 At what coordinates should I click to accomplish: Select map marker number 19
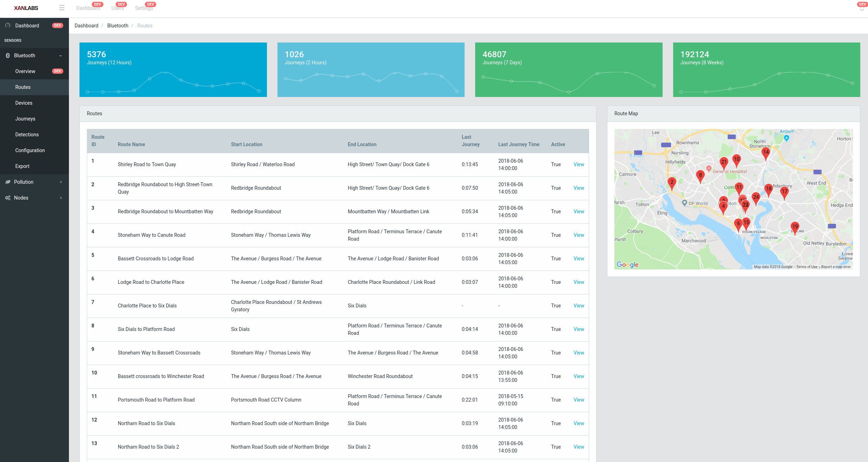[x=795, y=228]
